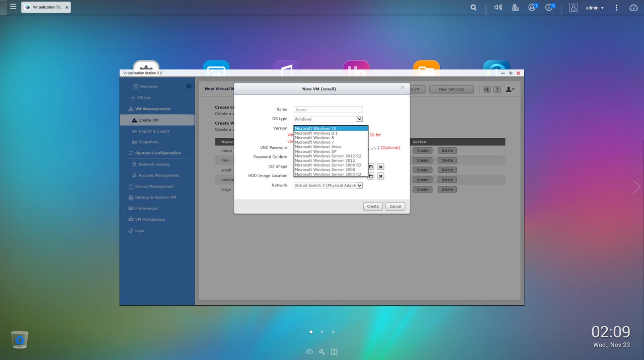
Task: Click the New Template button
Action: [451, 89]
